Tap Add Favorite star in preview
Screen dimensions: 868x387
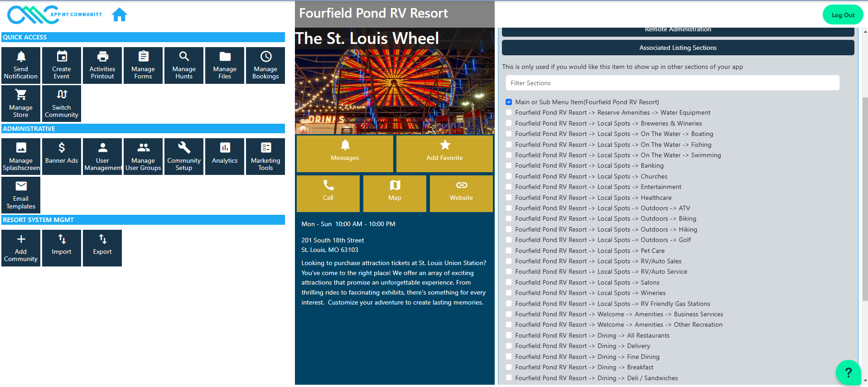point(444,153)
